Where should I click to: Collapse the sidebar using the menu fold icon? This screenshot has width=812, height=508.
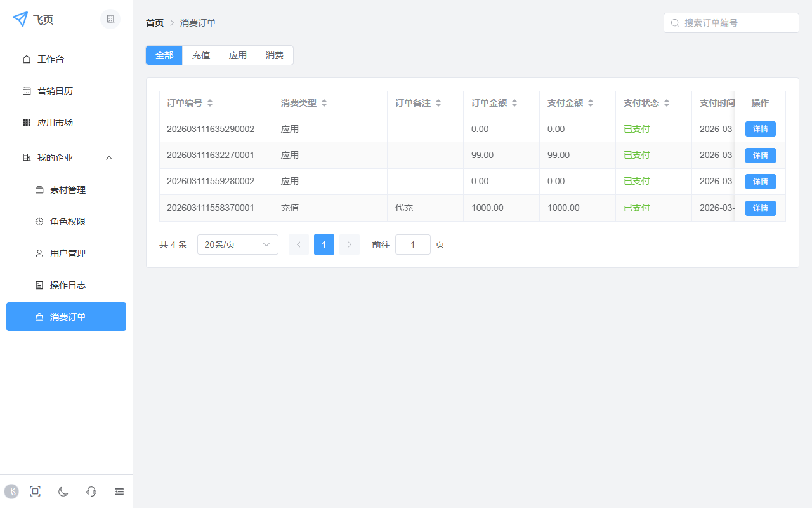coord(119,491)
